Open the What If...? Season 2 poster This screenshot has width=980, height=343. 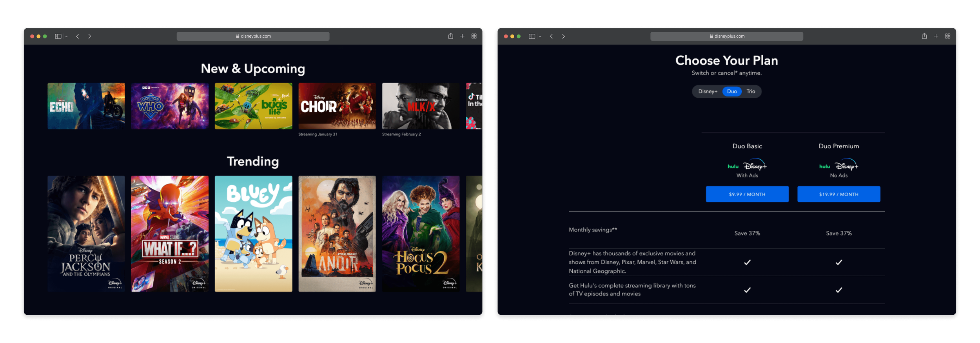pos(170,234)
